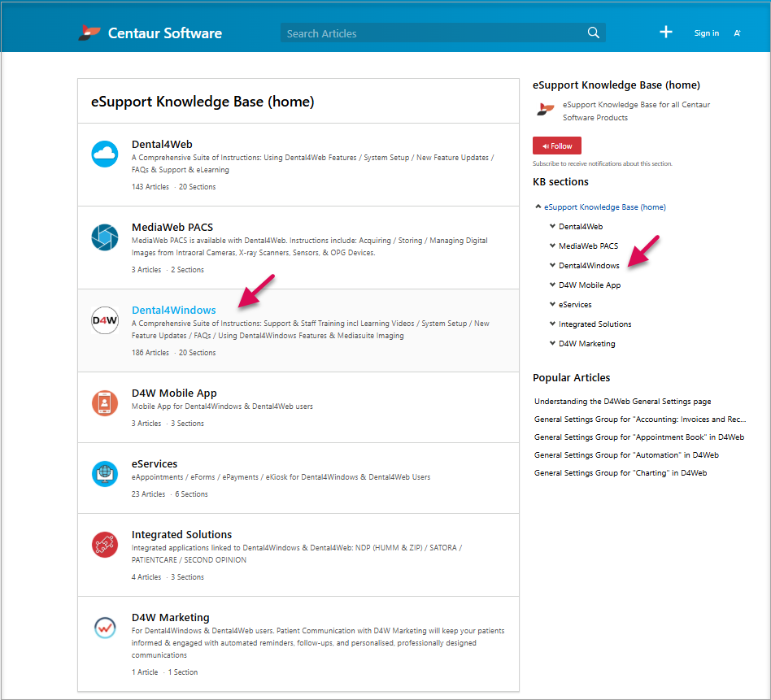Click the D4W Marketing checkmark icon
Image resolution: width=771 pixels, height=700 pixels.
[105, 628]
